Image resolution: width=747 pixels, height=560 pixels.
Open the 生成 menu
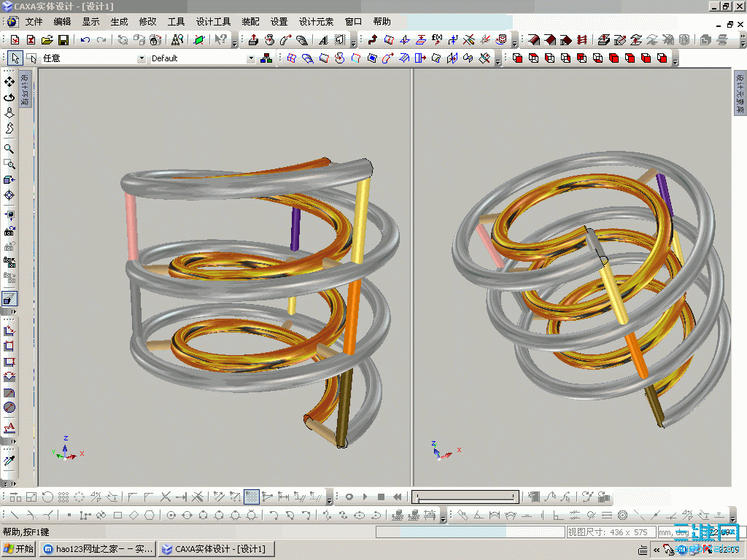(x=119, y=21)
